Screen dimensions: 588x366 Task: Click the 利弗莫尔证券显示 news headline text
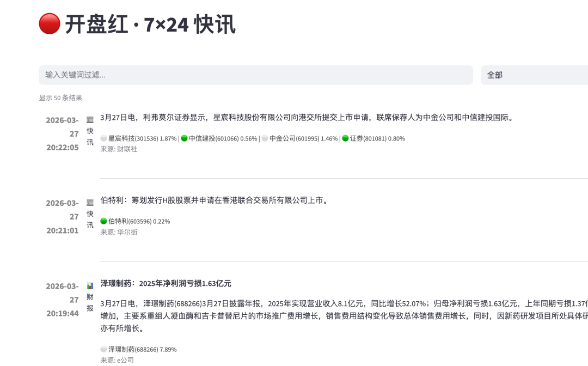click(308, 118)
